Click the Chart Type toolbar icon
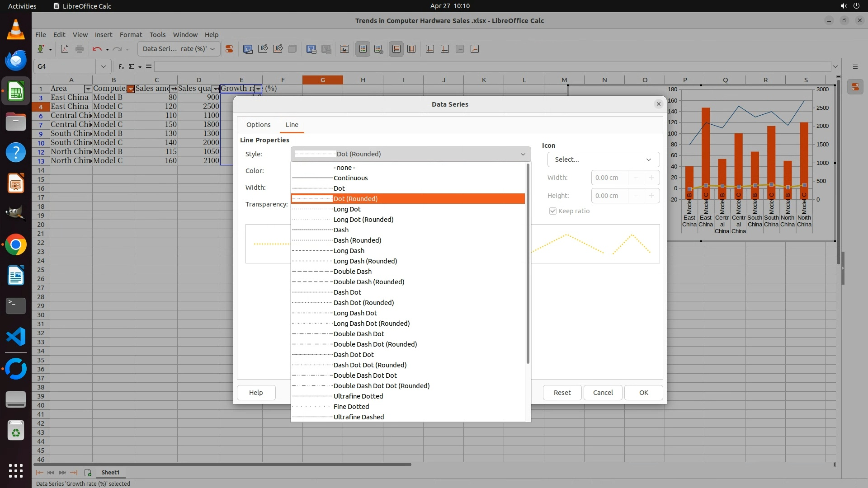This screenshot has height=488, width=868. click(x=248, y=49)
